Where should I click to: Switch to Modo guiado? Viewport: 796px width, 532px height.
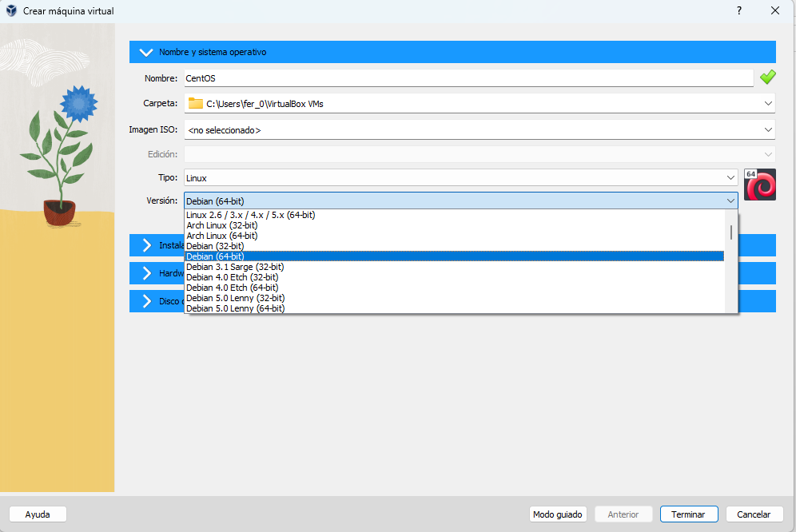(557, 514)
